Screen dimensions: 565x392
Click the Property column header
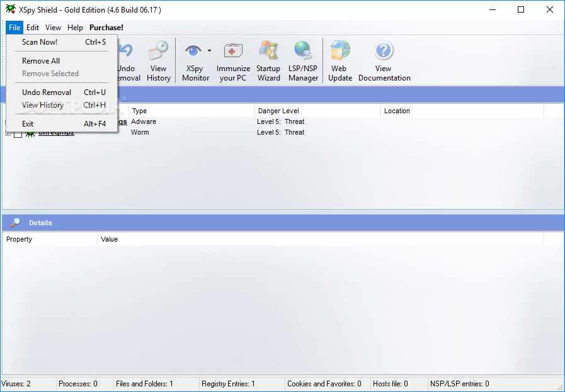(x=50, y=239)
